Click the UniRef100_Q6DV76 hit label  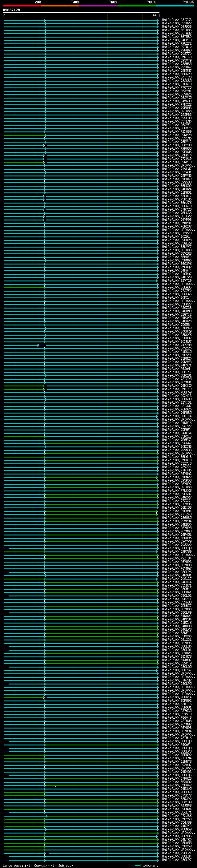click(177, 128)
